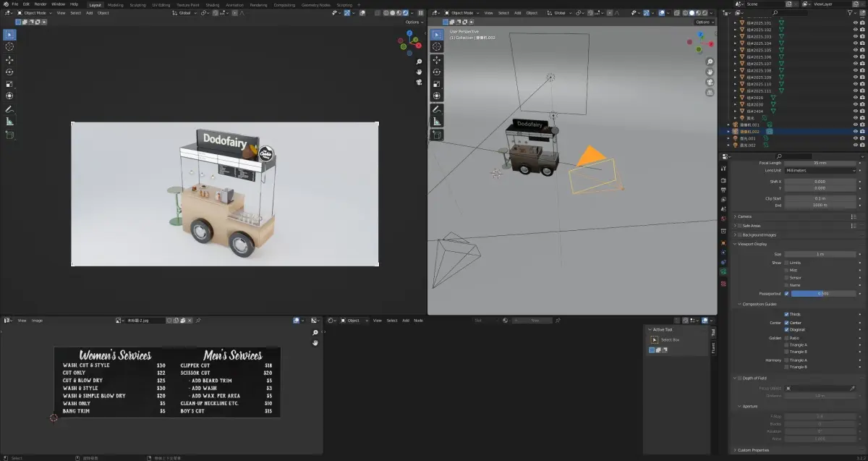Viewport: 868px width, 461px height.
Task: Open Options dropdown in left viewport
Action: [414, 22]
